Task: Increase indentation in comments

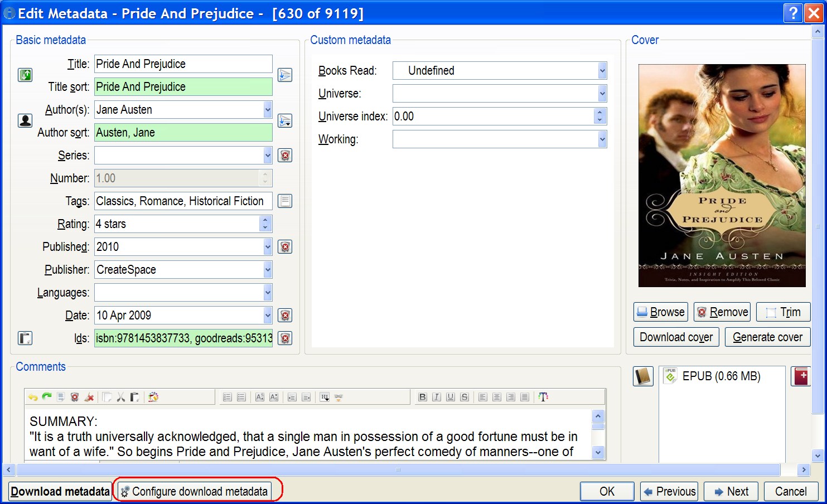Action: coord(292,397)
